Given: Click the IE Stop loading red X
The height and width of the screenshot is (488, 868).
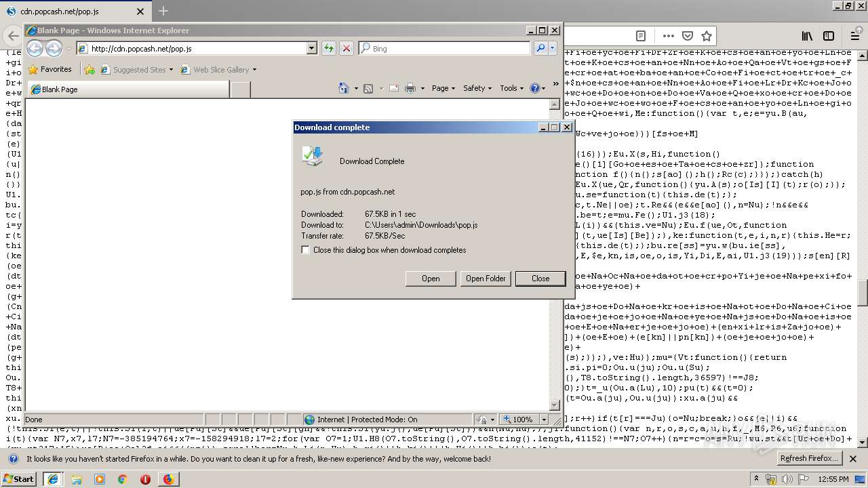Looking at the screenshot, I should point(346,48).
